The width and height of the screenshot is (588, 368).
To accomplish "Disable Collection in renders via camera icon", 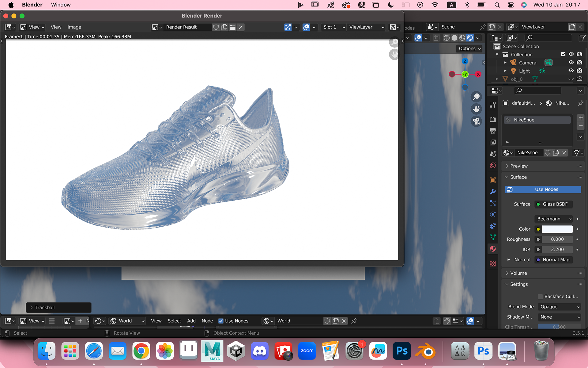I will [x=579, y=54].
